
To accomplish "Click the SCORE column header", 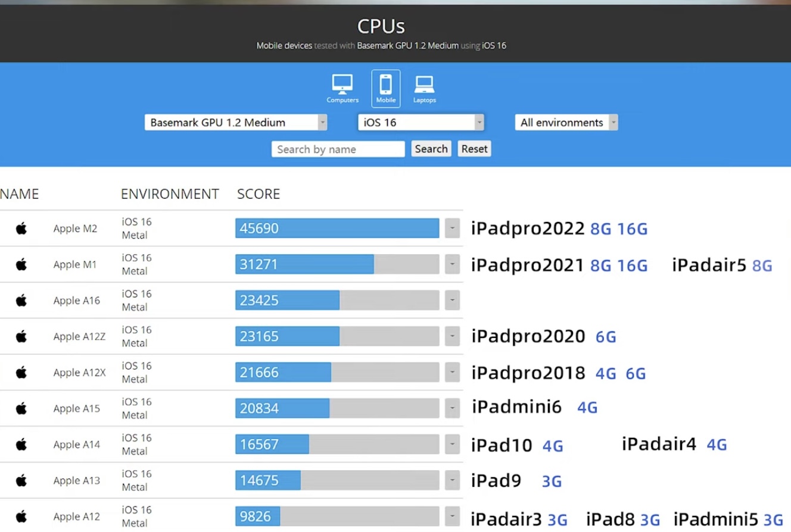I will [259, 194].
